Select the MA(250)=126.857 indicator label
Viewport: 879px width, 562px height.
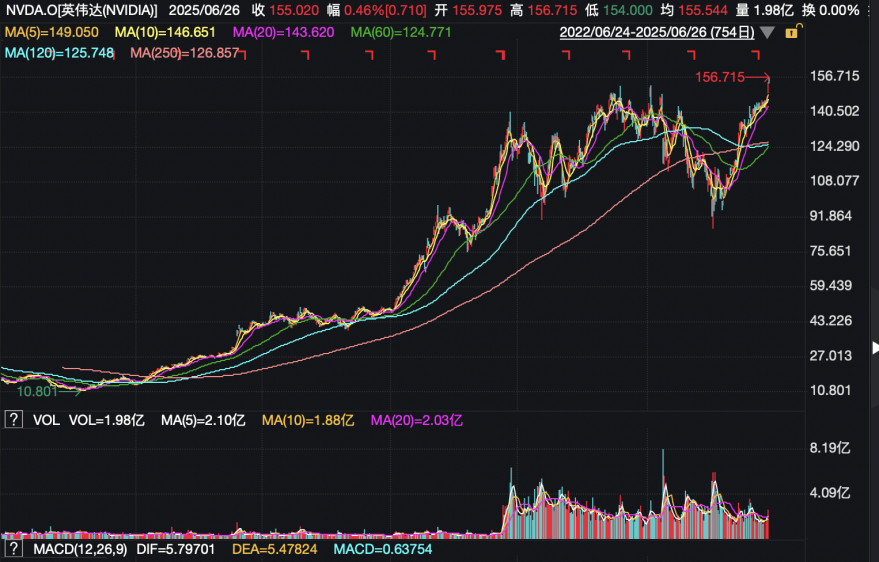coord(184,53)
